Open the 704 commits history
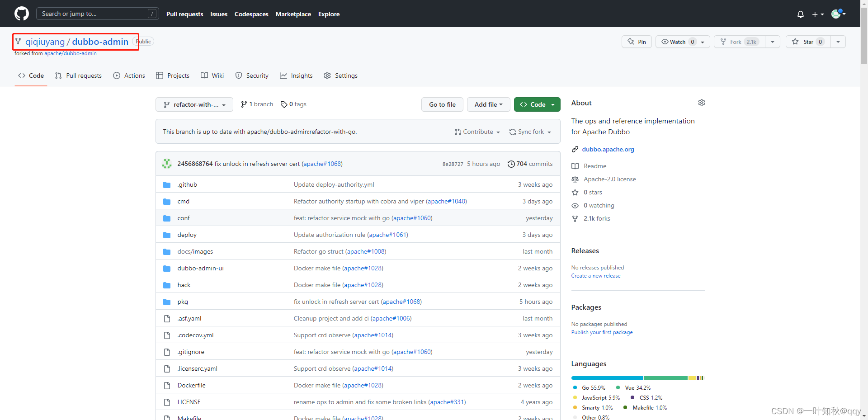 pyautogui.click(x=530, y=164)
